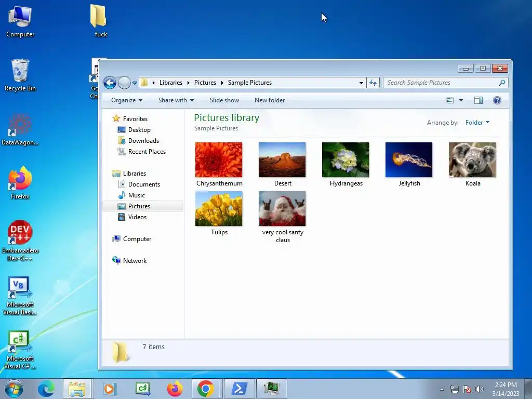Click Libraries in the address breadcrumb
532x399 pixels.
point(170,83)
